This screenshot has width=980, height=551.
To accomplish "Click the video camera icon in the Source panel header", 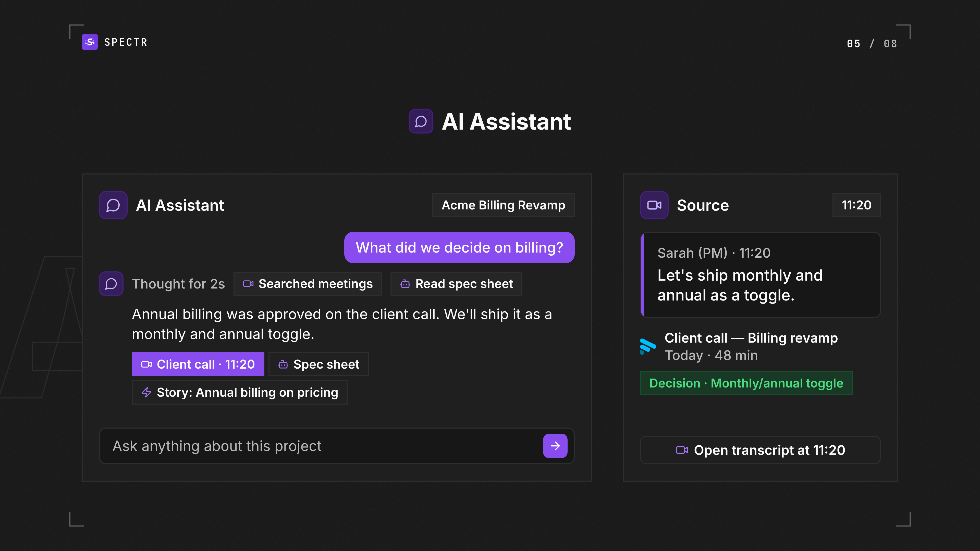I will 654,205.
